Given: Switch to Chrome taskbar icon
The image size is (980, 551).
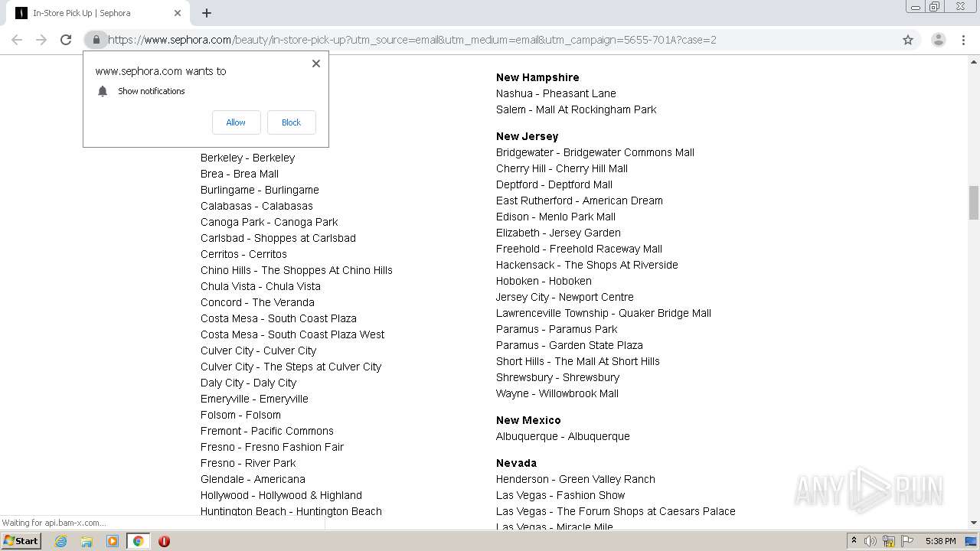Looking at the screenshot, I should click(139, 541).
